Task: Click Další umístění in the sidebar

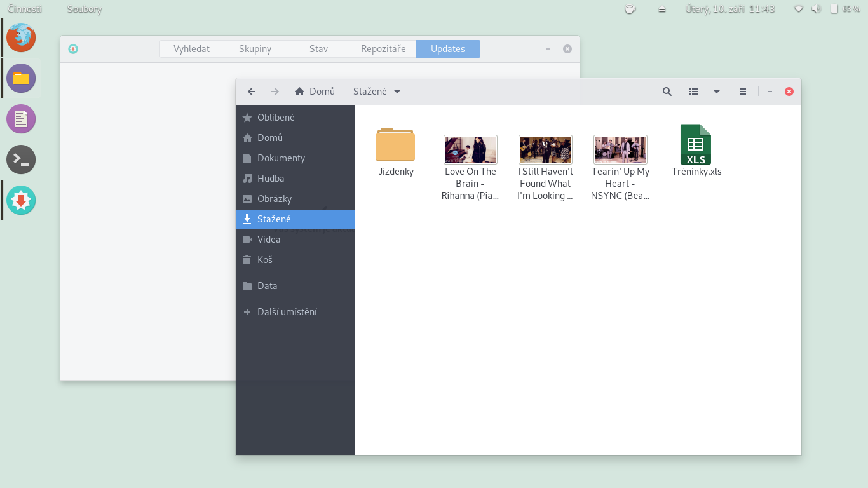Action: tap(288, 312)
